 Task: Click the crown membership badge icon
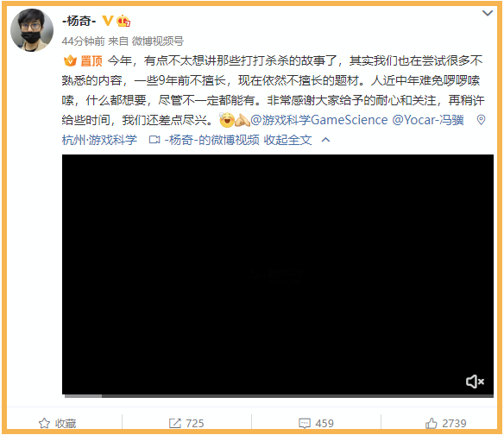(123, 21)
